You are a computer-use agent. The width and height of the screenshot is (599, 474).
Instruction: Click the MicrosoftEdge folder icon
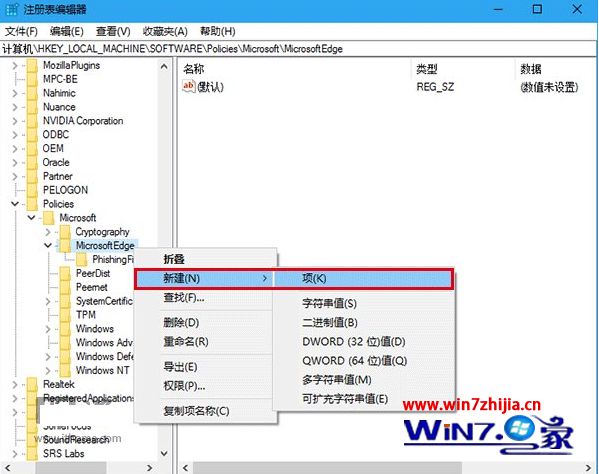click(x=65, y=245)
